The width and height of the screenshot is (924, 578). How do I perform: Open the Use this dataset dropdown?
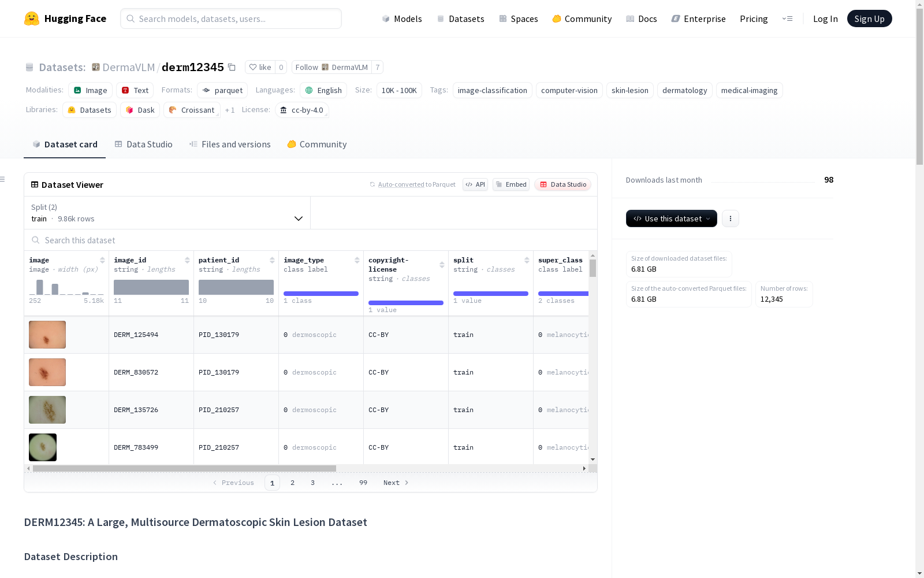pos(672,218)
